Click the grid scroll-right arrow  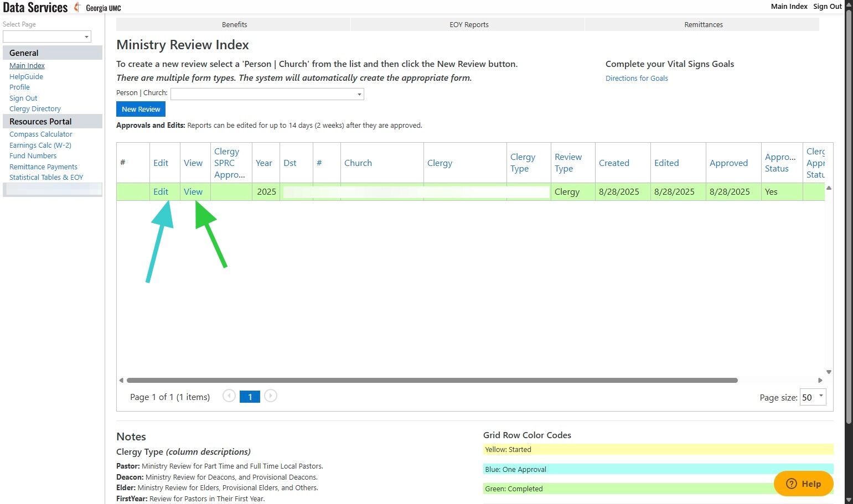coord(820,380)
